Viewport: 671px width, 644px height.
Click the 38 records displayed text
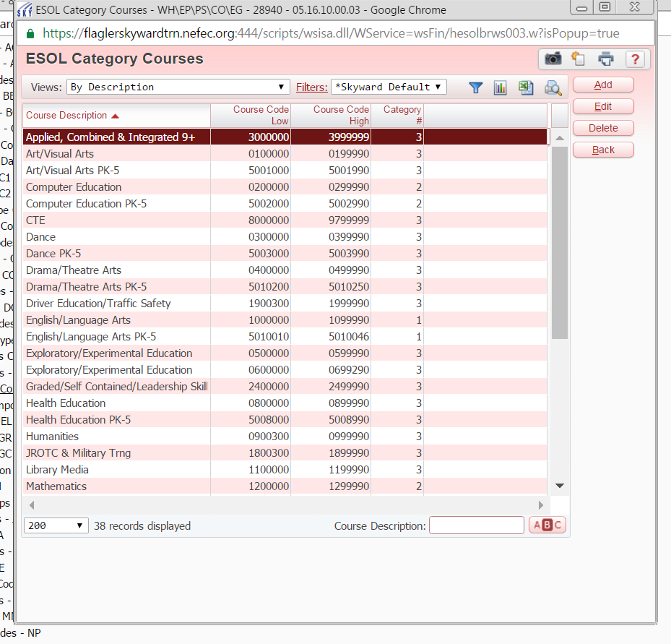pyautogui.click(x=142, y=525)
